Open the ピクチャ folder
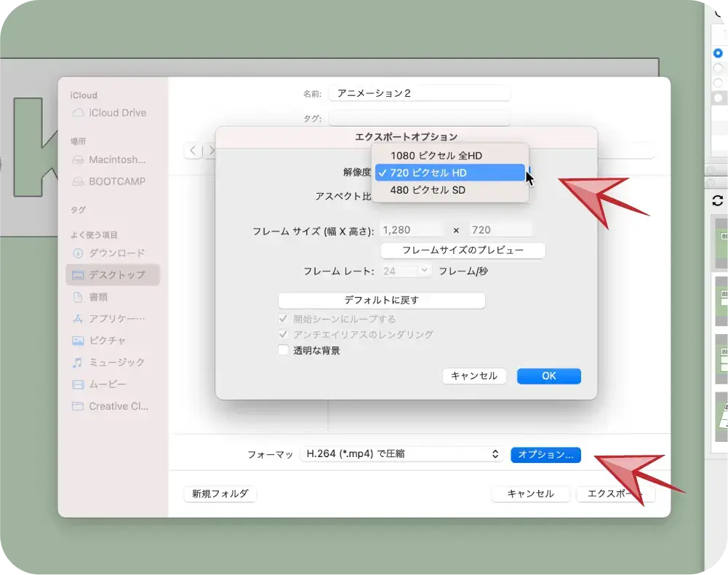This screenshot has width=728, height=575. click(107, 340)
